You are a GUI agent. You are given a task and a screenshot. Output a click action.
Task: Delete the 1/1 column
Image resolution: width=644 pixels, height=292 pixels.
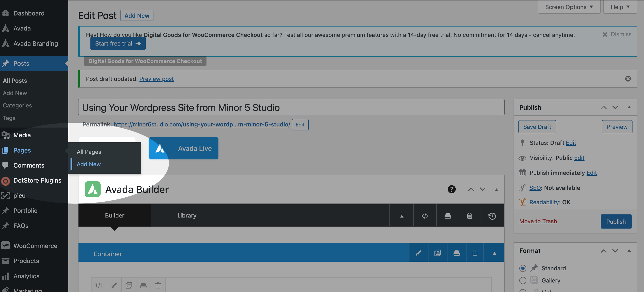(158, 285)
